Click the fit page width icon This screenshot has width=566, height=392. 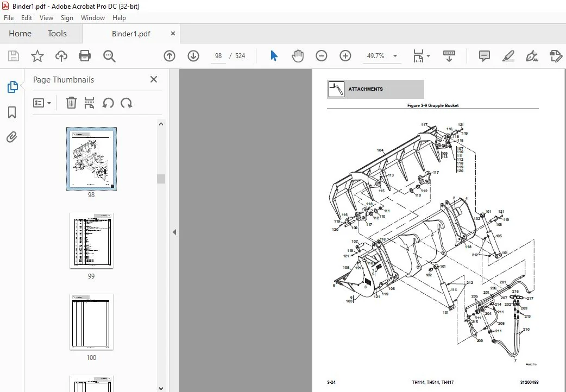418,56
